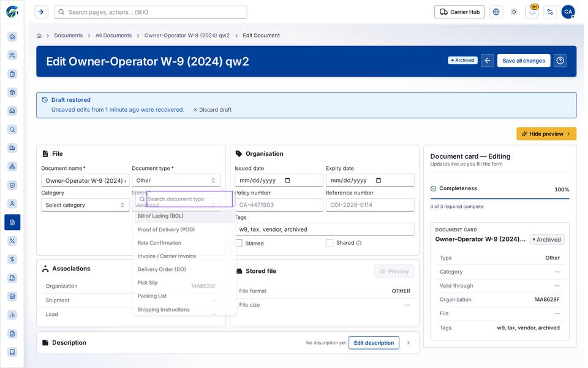This screenshot has width=588, height=368.
Task: Open the dollar icon in the sidebar
Action: click(12, 259)
